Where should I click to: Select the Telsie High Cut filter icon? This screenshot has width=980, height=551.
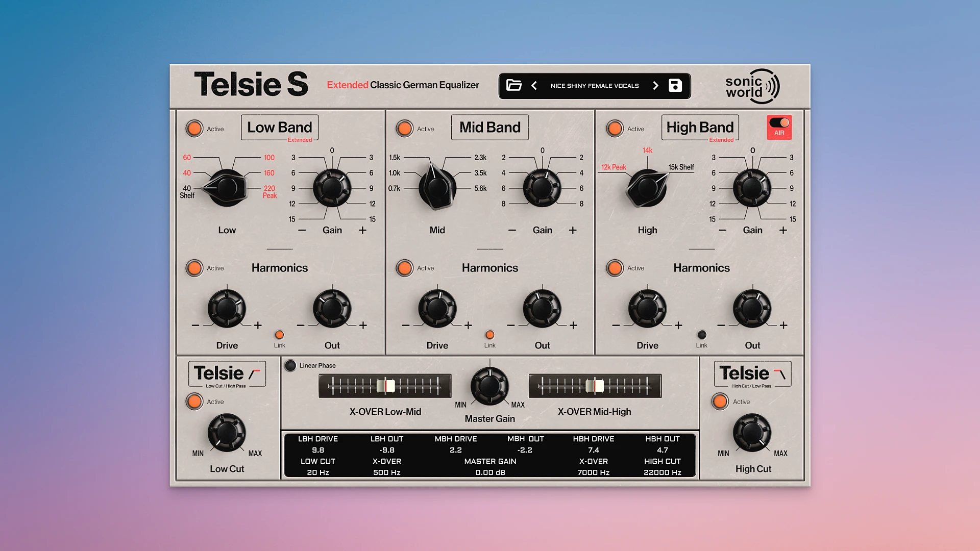[752, 373]
